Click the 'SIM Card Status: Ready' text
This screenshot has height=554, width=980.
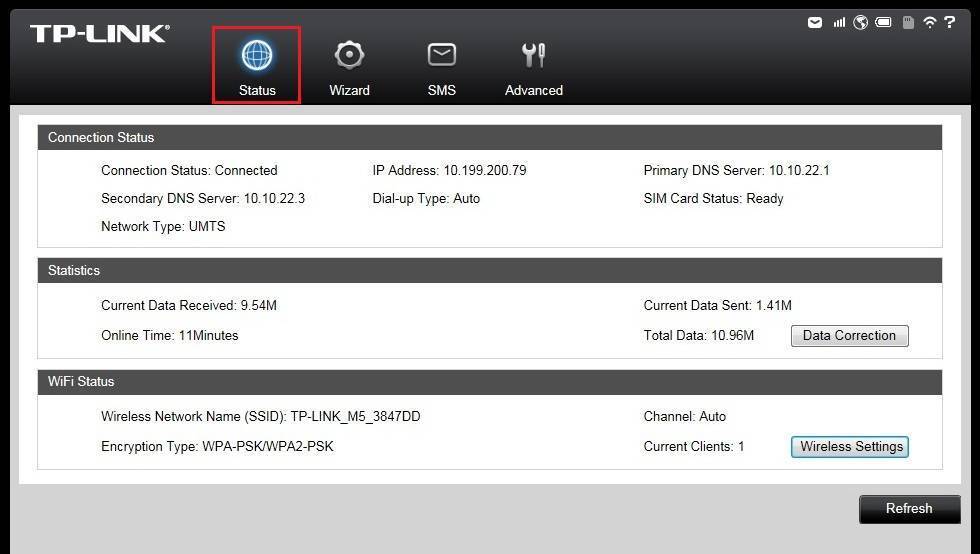(713, 199)
